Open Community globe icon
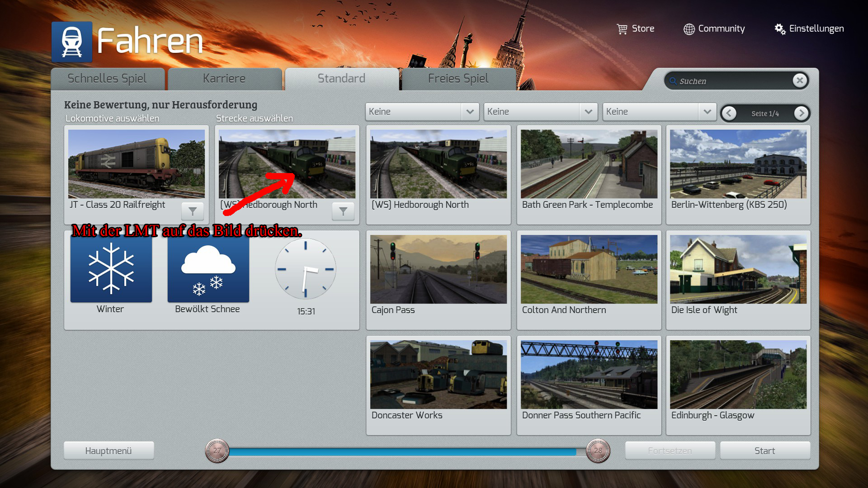 tap(689, 29)
